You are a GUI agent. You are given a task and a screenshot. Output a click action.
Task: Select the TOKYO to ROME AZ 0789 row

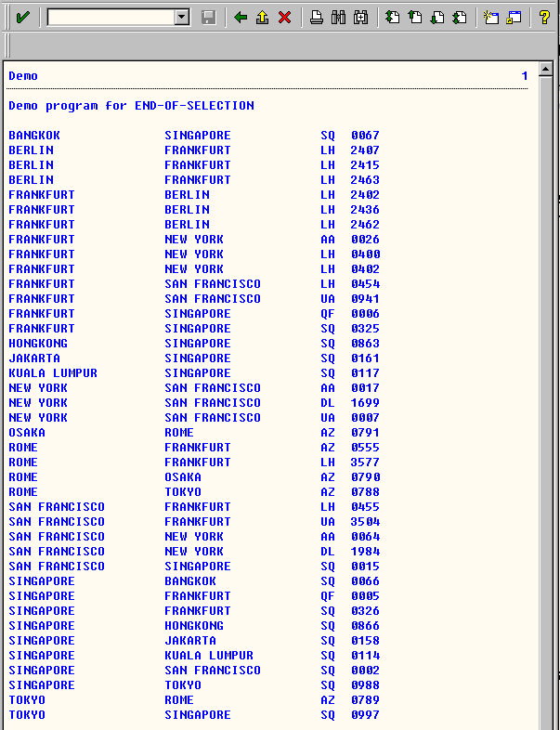click(x=193, y=700)
